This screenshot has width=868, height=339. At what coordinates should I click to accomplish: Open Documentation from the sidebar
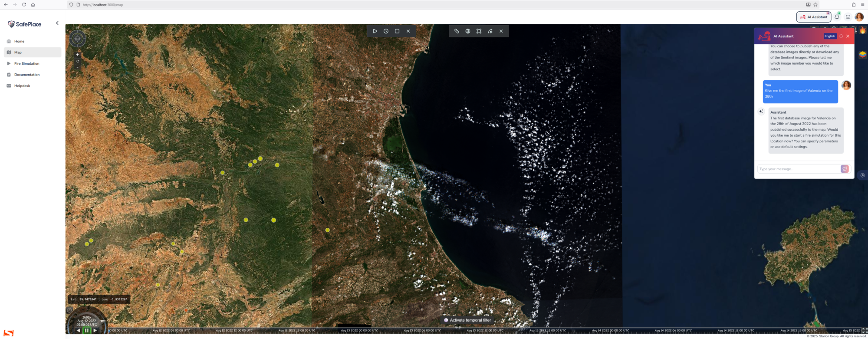[x=26, y=75]
